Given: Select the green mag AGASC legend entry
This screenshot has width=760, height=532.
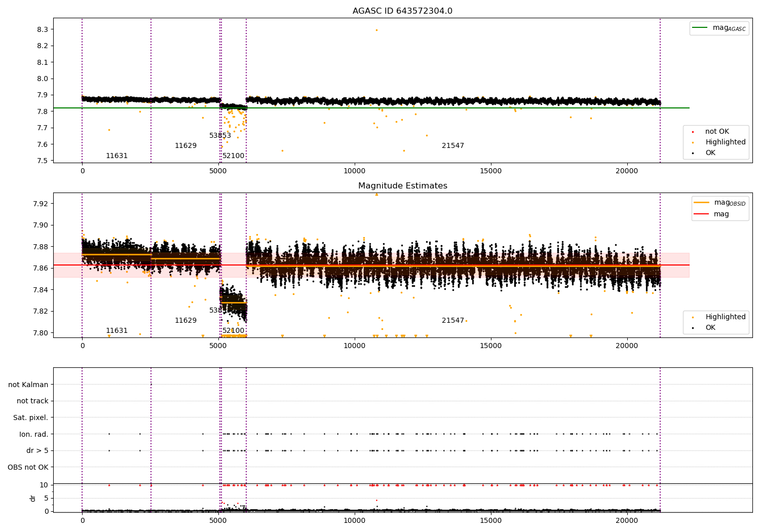Looking at the screenshot, I should [x=719, y=28].
